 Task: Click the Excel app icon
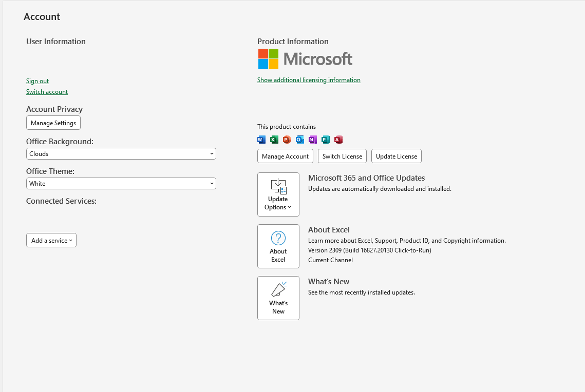point(274,140)
